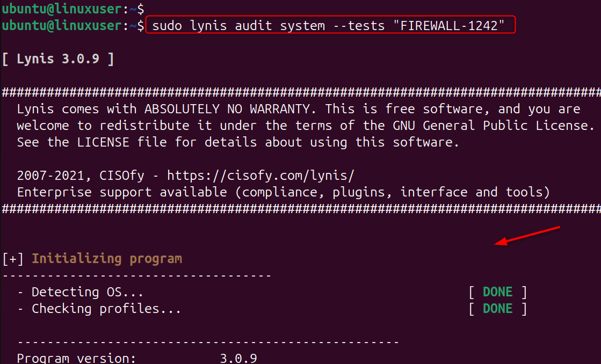Click the Program version label
The width and height of the screenshot is (601, 364).
coord(76,358)
